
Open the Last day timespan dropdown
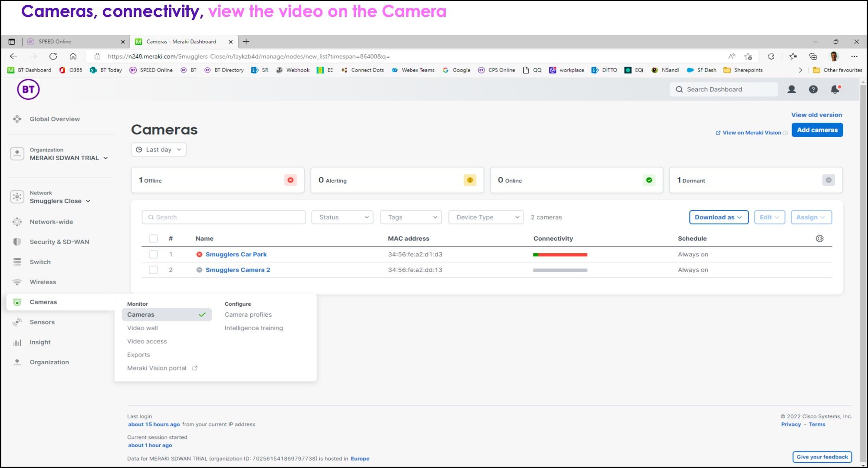(x=158, y=150)
